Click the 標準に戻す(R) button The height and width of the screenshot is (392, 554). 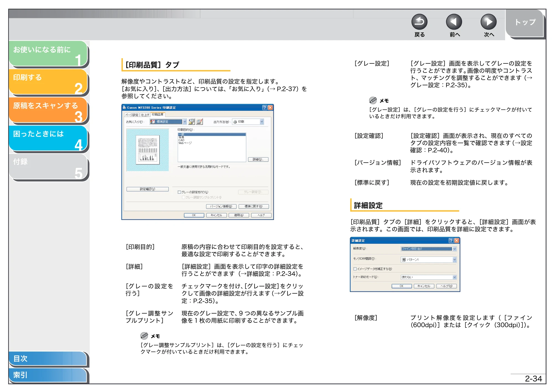253,206
